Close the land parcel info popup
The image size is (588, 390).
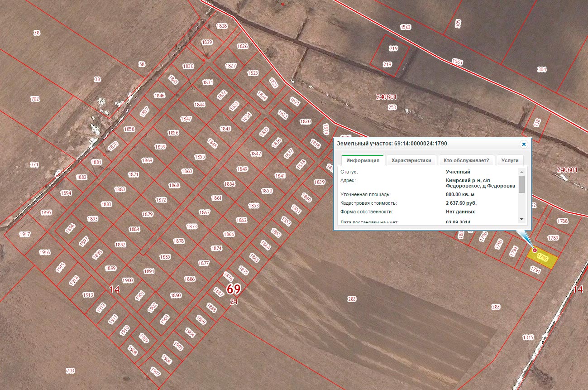point(524,144)
